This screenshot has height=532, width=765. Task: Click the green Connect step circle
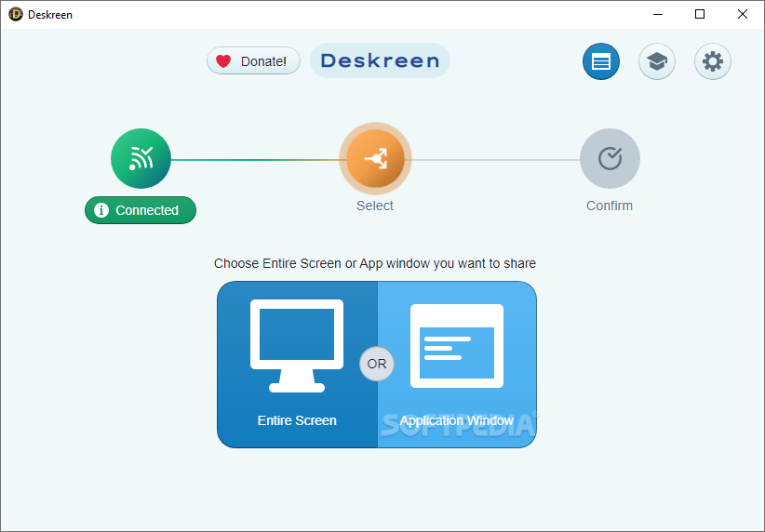pos(141,158)
